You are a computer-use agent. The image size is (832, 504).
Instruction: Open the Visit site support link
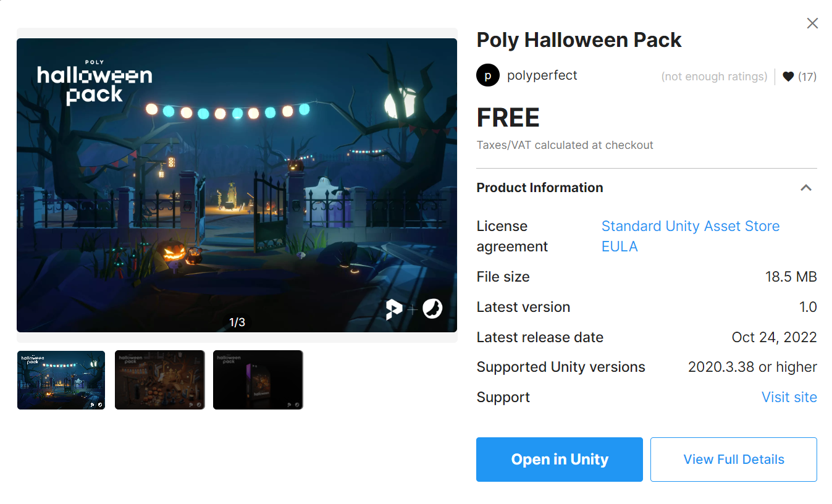(x=789, y=397)
